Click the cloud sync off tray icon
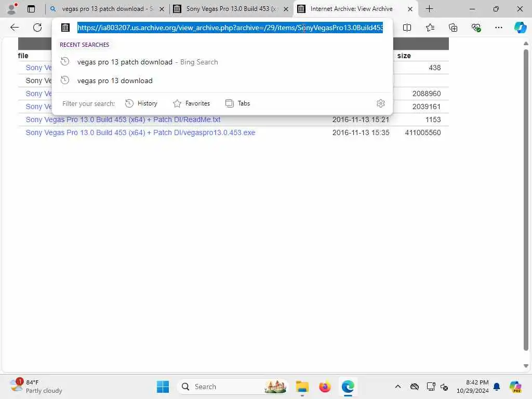532x399 pixels. 414,387
